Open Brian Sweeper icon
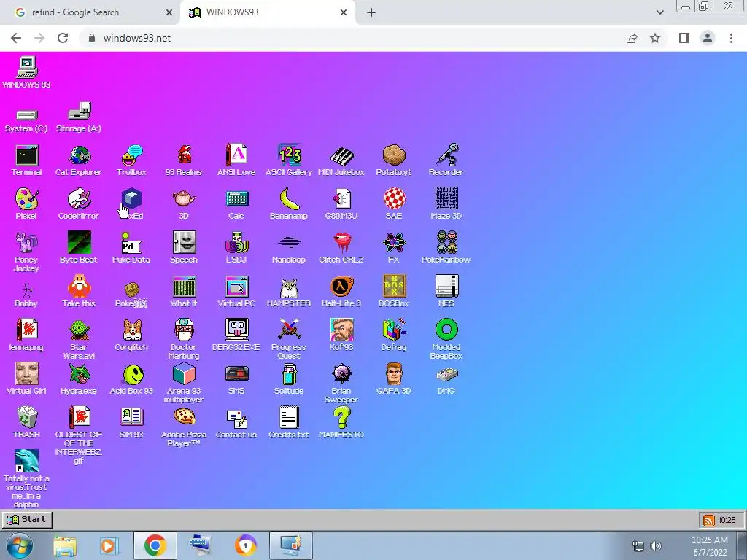 341,384
